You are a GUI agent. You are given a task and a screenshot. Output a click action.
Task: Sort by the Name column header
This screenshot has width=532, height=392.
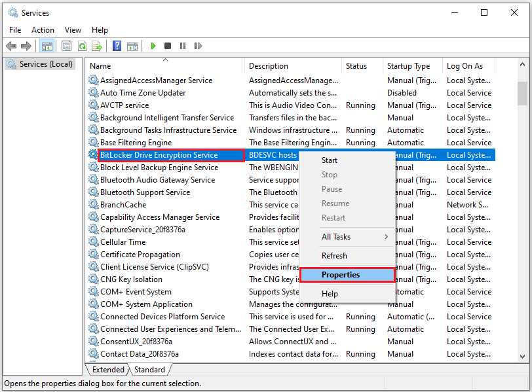pos(100,66)
